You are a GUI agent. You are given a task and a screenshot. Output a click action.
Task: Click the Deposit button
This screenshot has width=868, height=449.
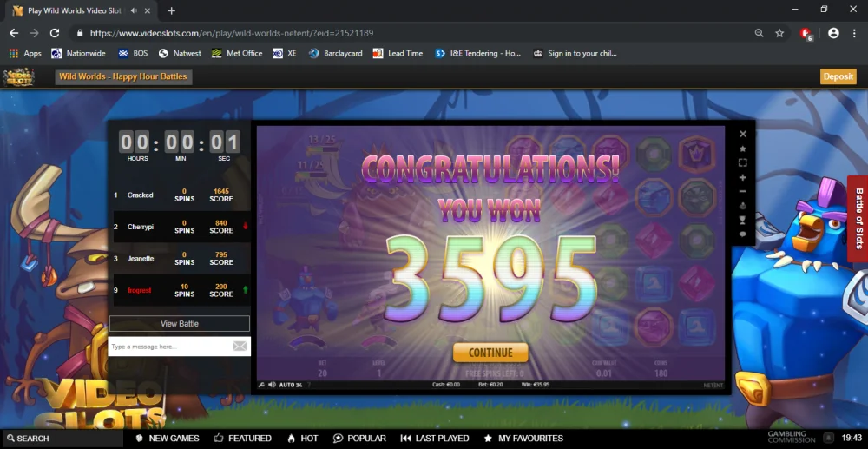tap(838, 77)
